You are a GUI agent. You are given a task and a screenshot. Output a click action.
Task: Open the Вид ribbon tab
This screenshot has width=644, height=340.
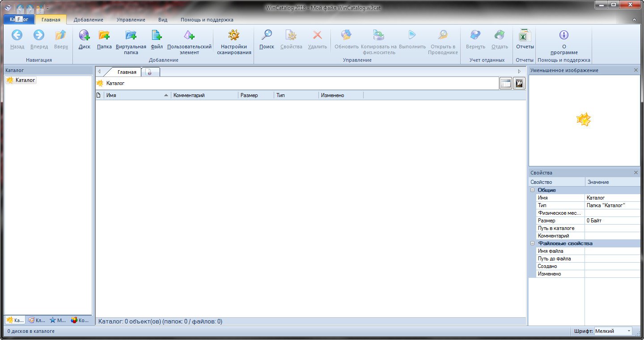click(x=163, y=20)
